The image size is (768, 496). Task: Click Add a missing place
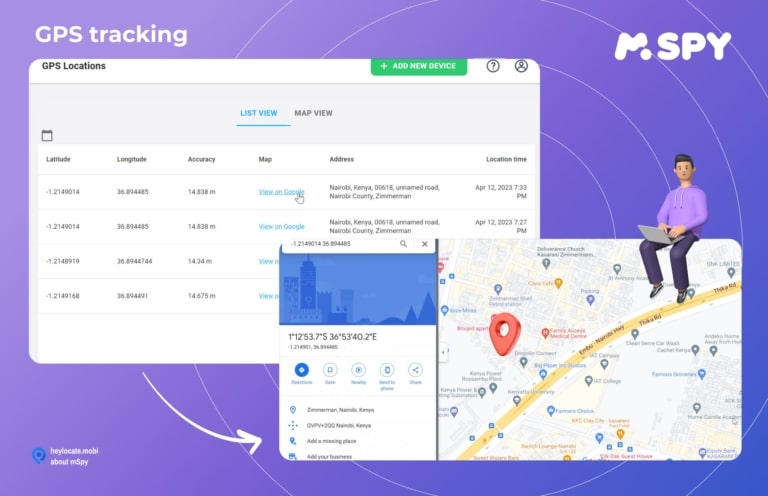tap(332, 441)
